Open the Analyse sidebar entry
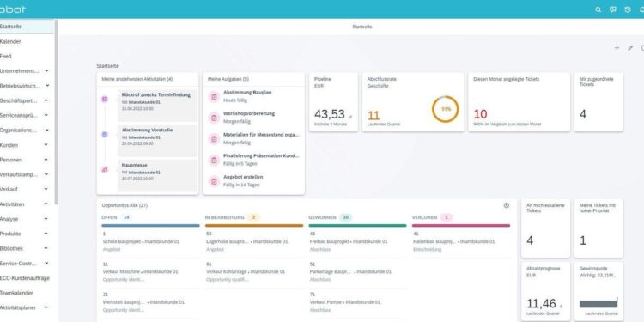Screen dimensions: 644x322 (x=27, y=219)
